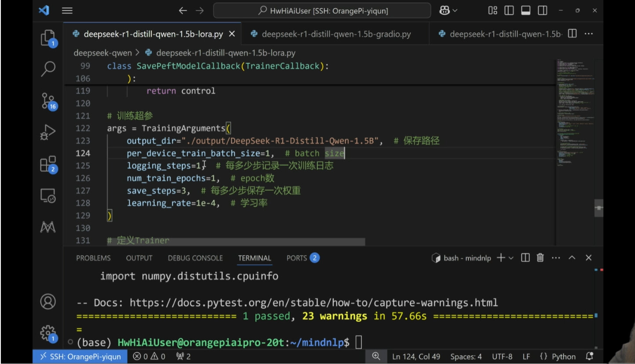Open the PORTS panel tab
Viewport: 635px width, 364px height.
(x=303, y=258)
